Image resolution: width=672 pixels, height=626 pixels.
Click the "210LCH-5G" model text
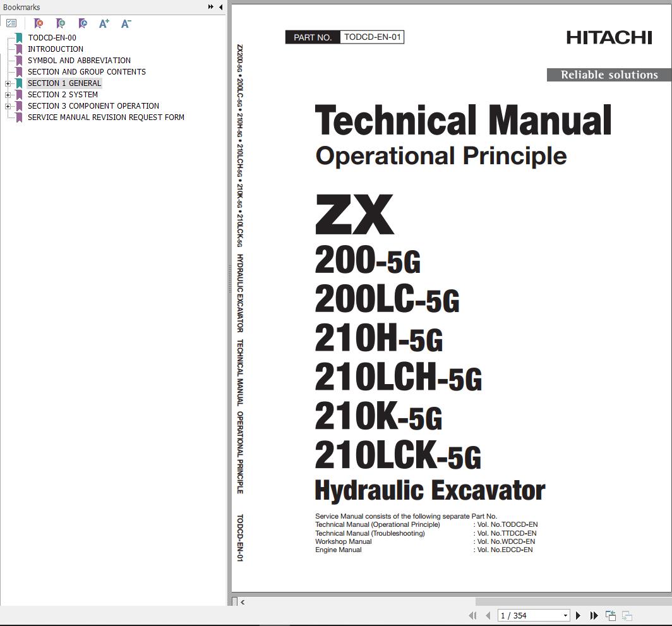pos(398,376)
